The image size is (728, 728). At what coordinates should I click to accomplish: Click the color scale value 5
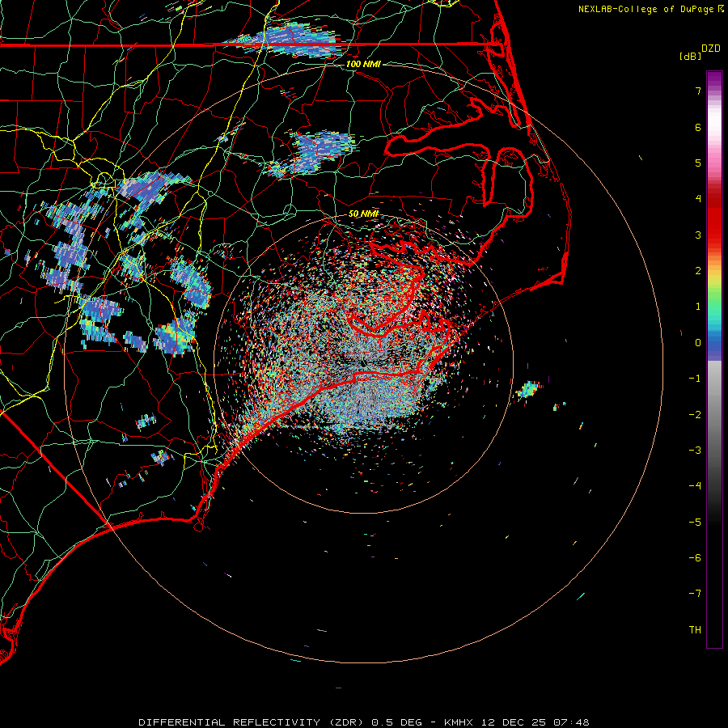(698, 163)
